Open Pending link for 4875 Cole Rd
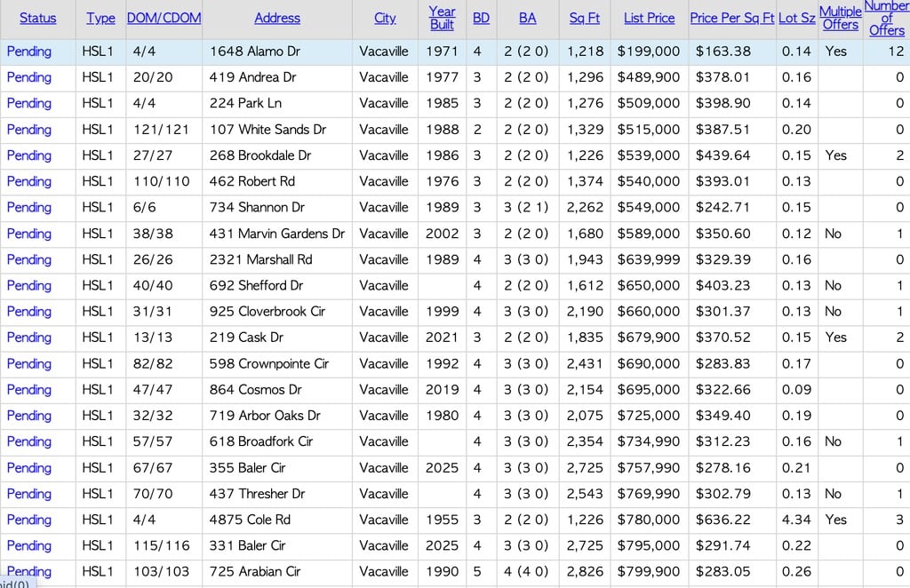The image size is (910, 588). [29, 520]
